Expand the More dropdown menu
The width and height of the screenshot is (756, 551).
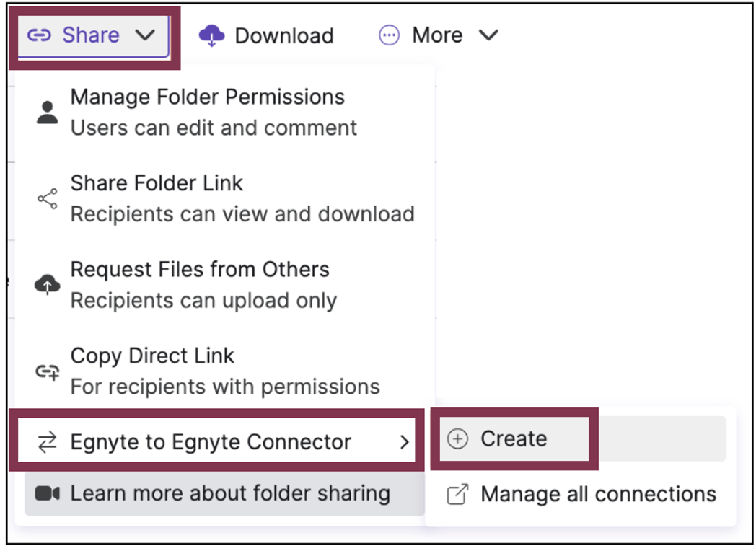tap(489, 35)
